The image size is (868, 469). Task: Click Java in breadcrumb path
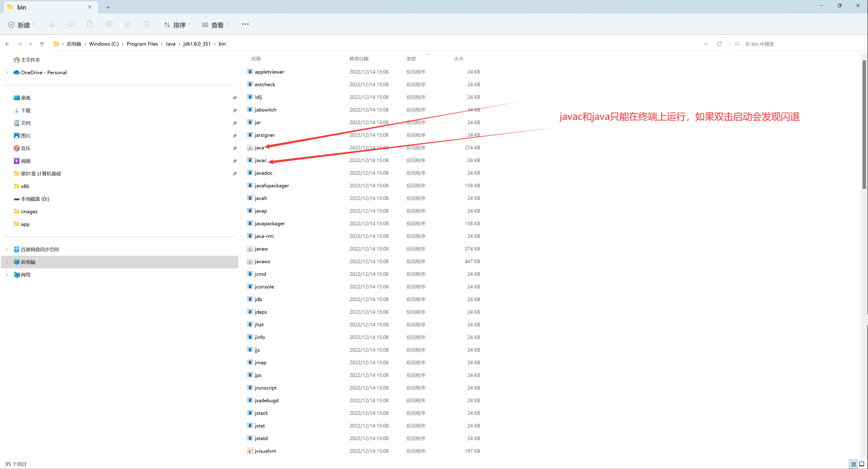[171, 44]
